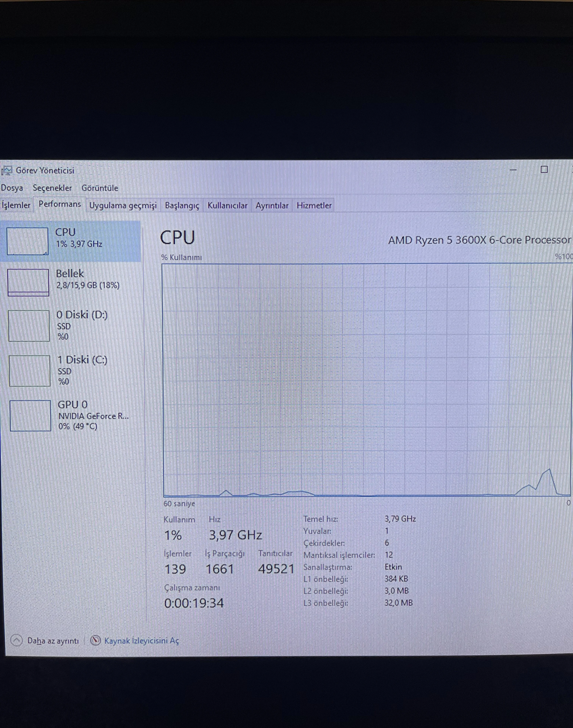Open the Dosya menu
Viewport: 573px width, 728px height.
tap(12, 188)
